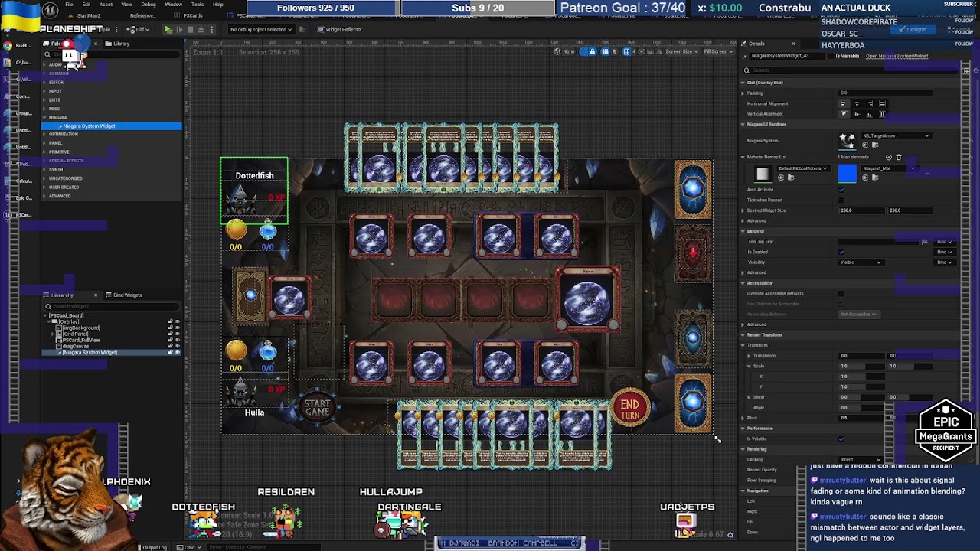Set vertical alignment to center
This screenshot has width=980, height=551.
(857, 114)
